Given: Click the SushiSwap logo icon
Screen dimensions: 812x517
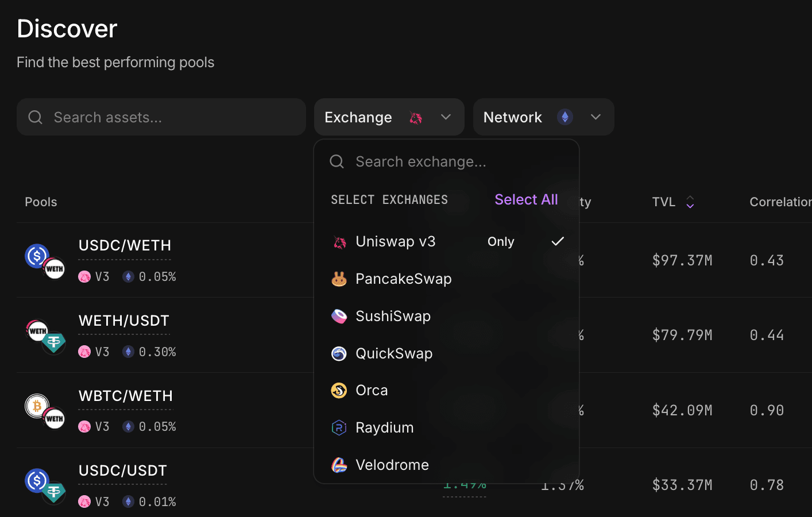Looking at the screenshot, I should pyautogui.click(x=339, y=317).
